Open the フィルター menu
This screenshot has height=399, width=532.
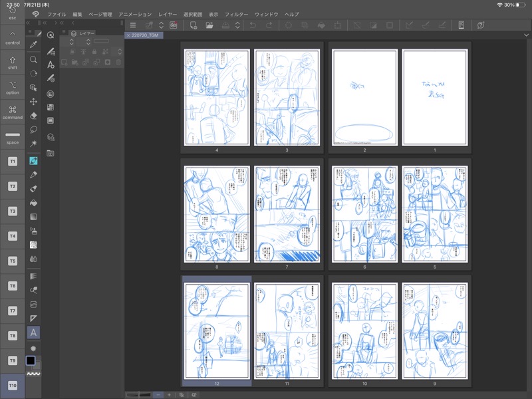coord(236,14)
